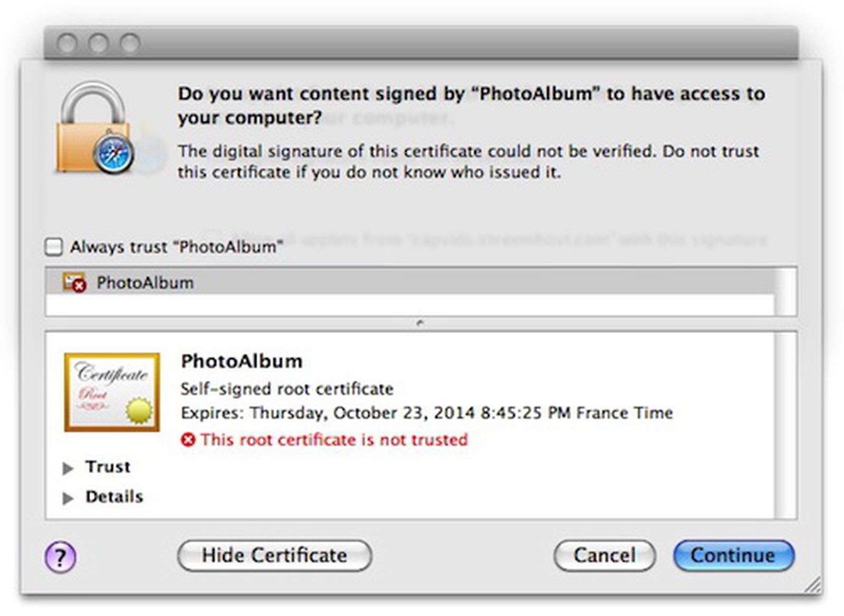Click the first gray window button in titlebar
Image resolution: width=844 pixels, height=616 pixels.
67,43
